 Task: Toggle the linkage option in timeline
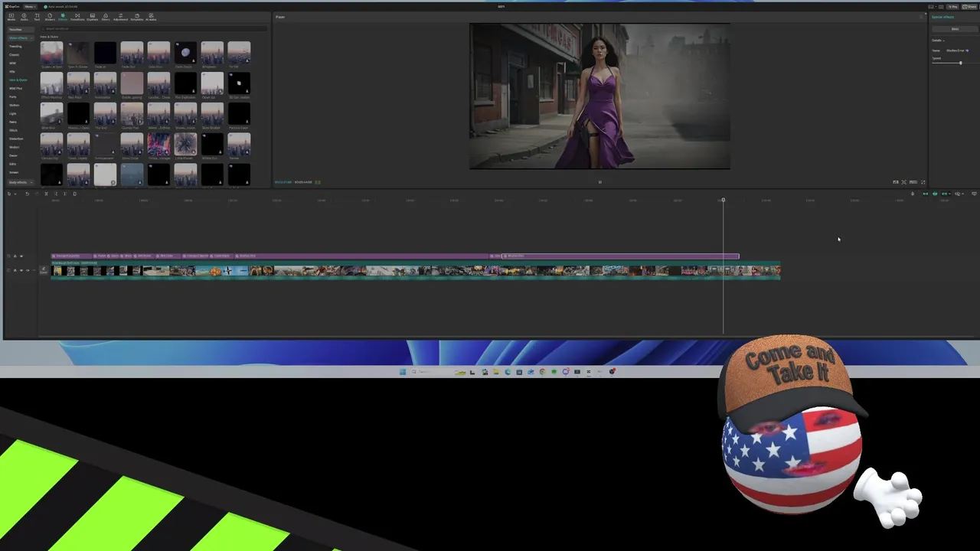click(x=944, y=194)
